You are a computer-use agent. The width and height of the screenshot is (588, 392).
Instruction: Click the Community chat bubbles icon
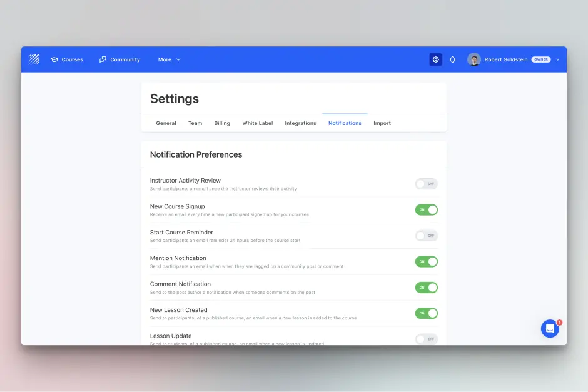point(103,59)
